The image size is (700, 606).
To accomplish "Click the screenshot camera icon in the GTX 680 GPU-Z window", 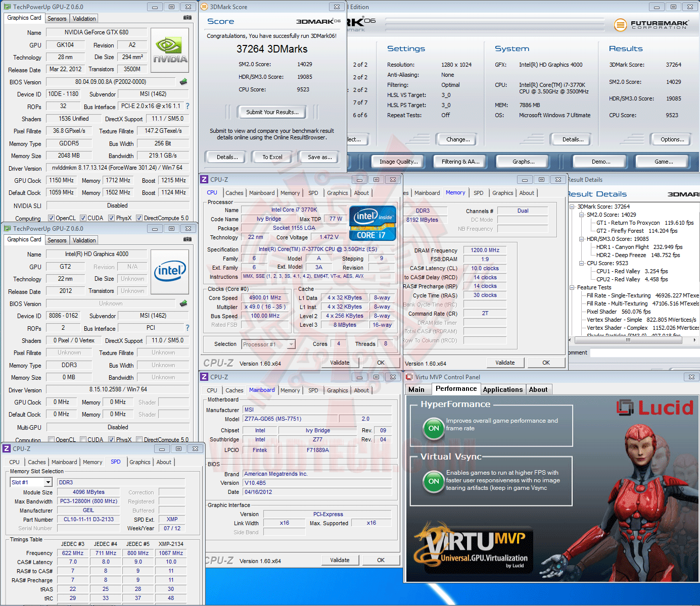I will [188, 18].
